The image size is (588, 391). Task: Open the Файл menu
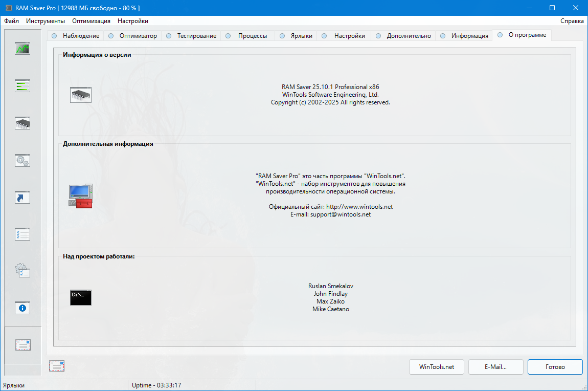tap(12, 21)
